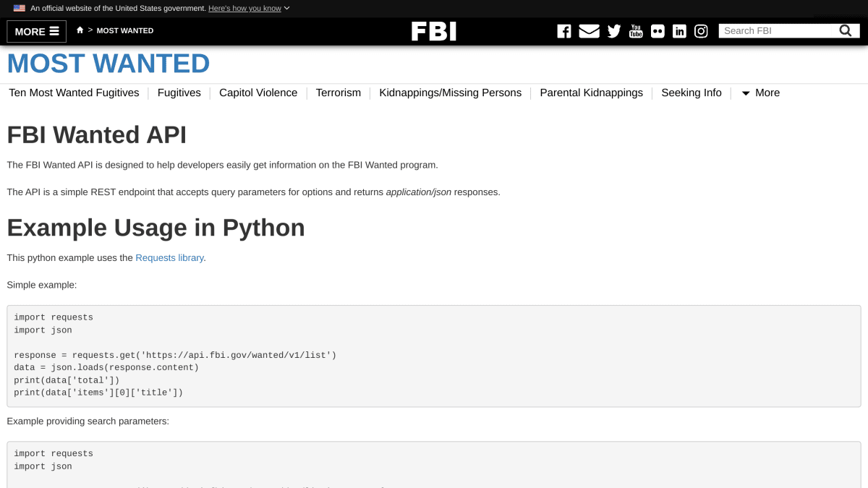Go to Capitol Violence section
This screenshot has height=488, width=868.
[258, 93]
